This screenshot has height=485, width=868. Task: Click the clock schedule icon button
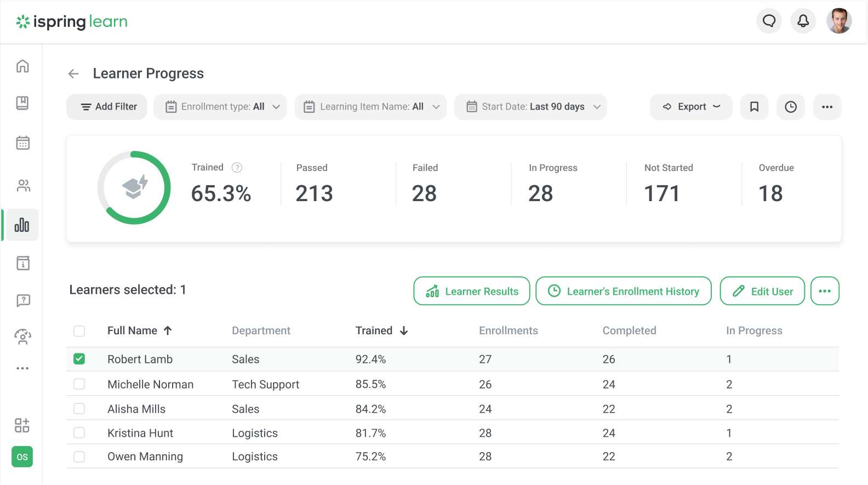coord(790,107)
